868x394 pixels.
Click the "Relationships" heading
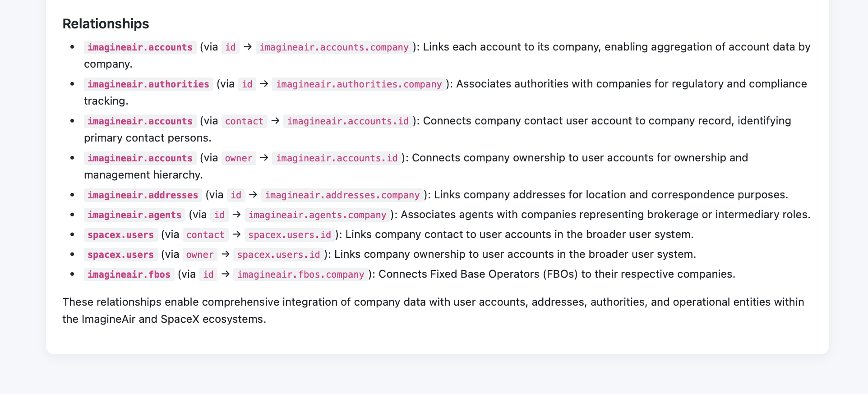tap(106, 24)
